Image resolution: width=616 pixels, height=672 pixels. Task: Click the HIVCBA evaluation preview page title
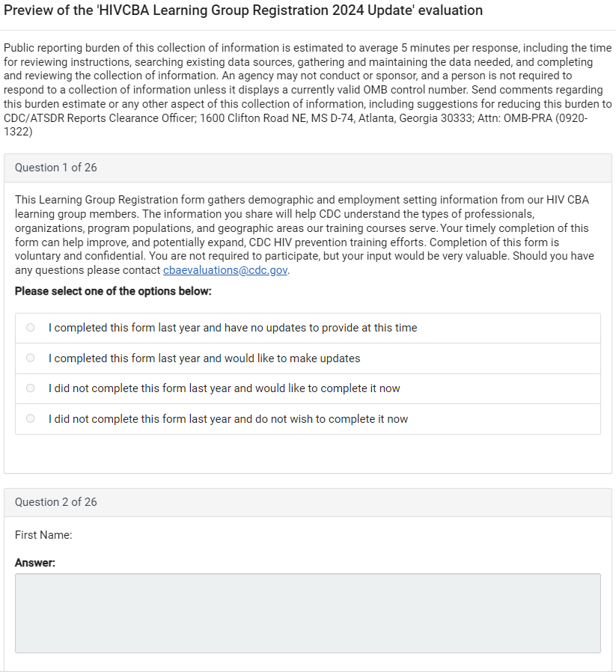point(243,10)
